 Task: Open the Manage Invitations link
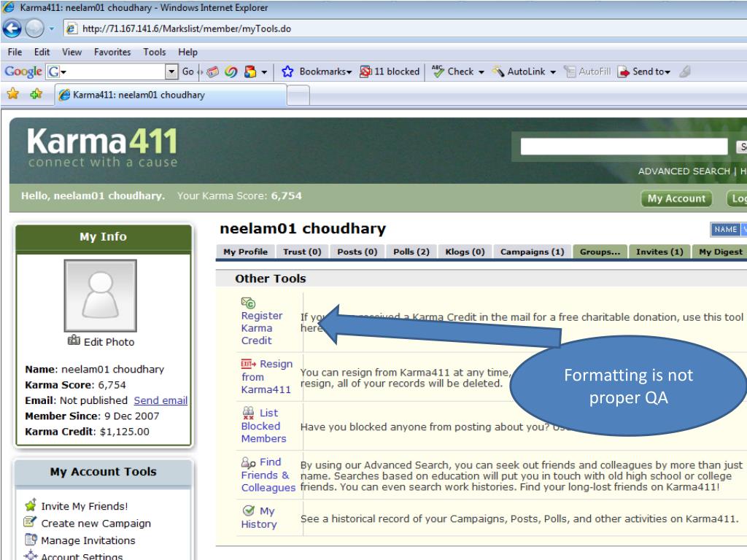point(88,540)
